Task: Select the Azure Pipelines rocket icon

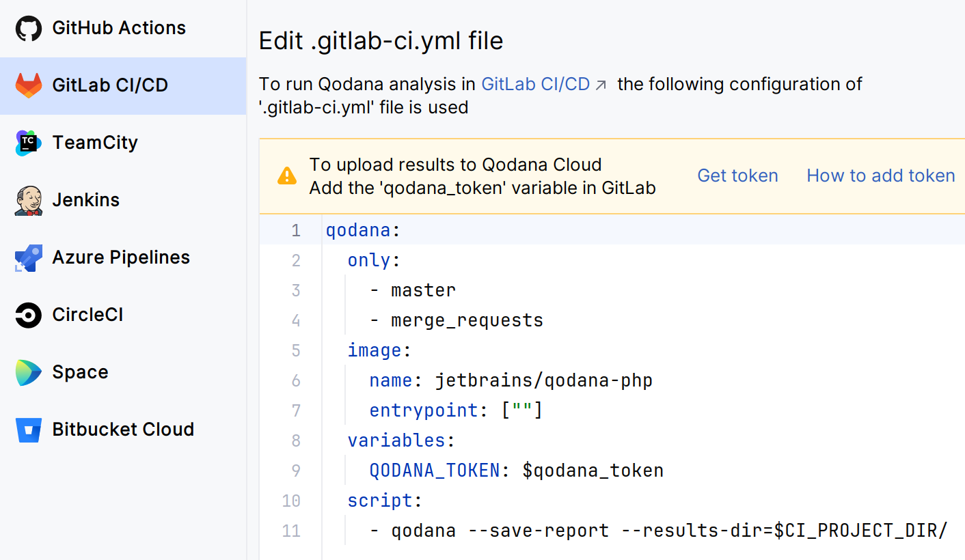Action: [x=27, y=257]
